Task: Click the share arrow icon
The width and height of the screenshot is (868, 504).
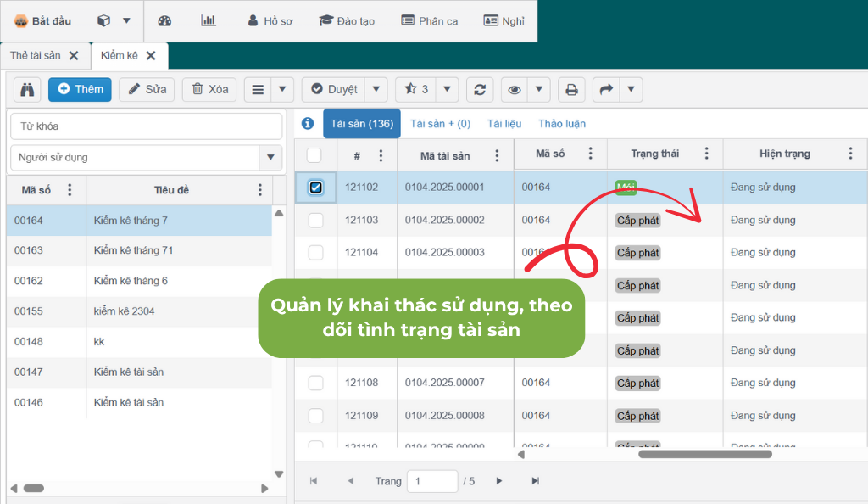Action: [606, 89]
